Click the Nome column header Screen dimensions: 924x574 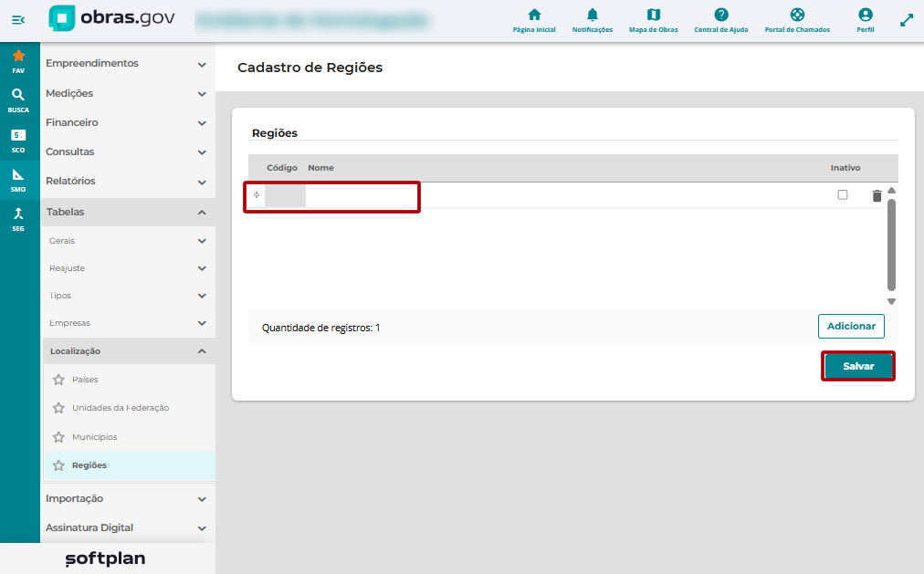[320, 168]
